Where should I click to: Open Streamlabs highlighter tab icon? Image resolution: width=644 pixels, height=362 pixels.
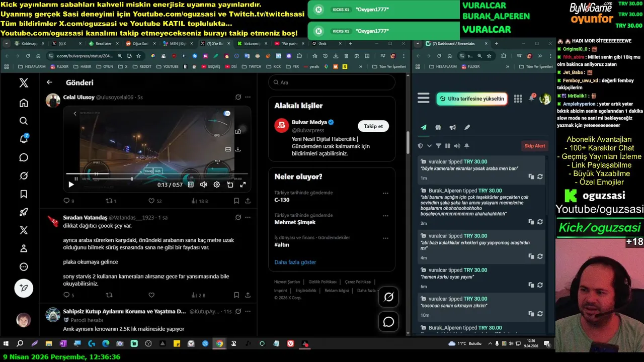click(467, 128)
